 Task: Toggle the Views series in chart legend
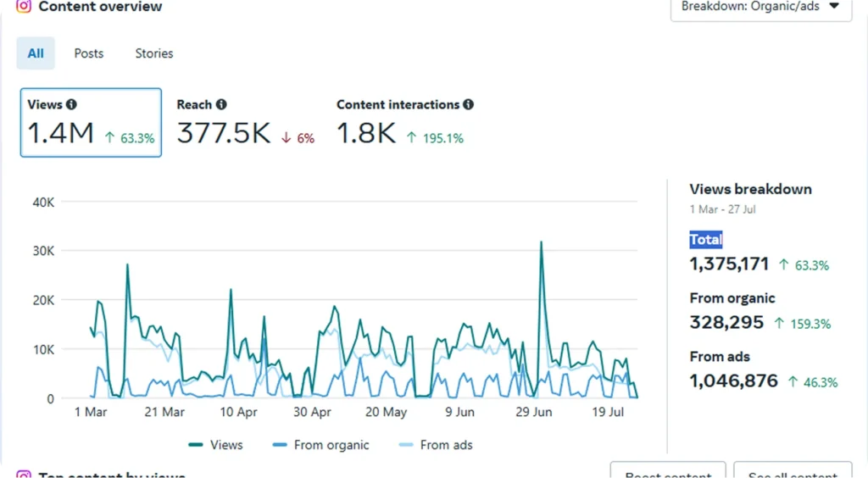[x=215, y=445]
